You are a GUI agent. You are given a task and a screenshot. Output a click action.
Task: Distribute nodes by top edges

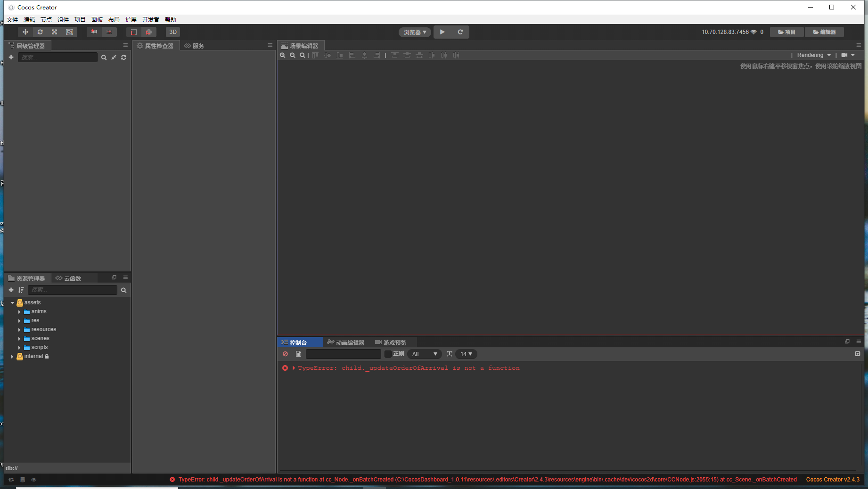tap(395, 55)
